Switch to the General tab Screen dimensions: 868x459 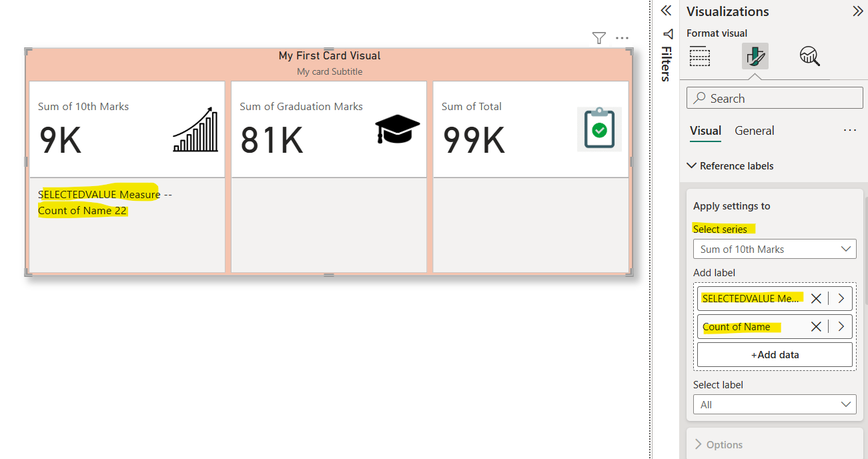click(x=754, y=131)
